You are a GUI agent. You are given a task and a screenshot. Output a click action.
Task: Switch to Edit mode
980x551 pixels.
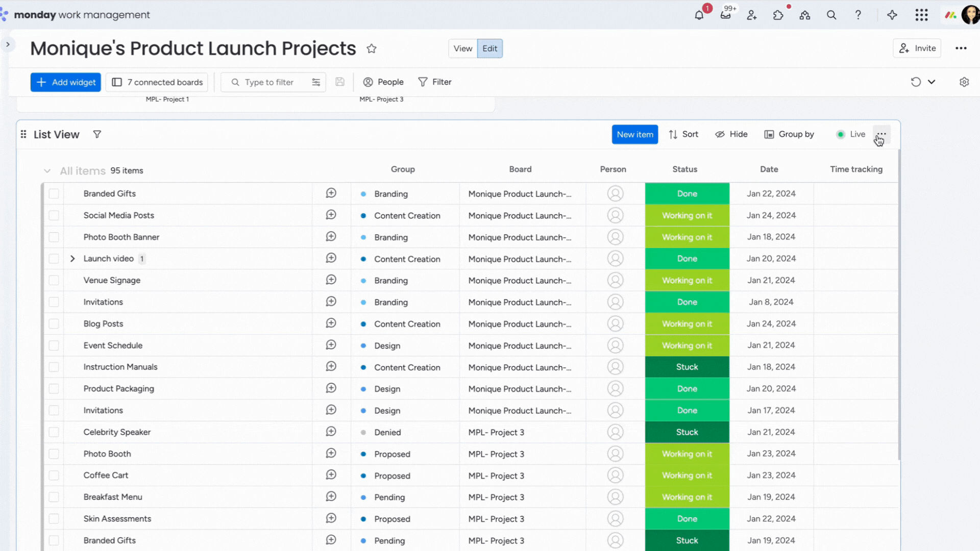point(489,48)
